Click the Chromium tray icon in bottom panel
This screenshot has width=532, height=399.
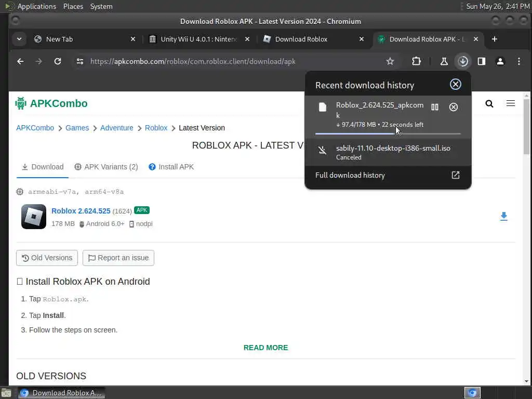click(472, 393)
